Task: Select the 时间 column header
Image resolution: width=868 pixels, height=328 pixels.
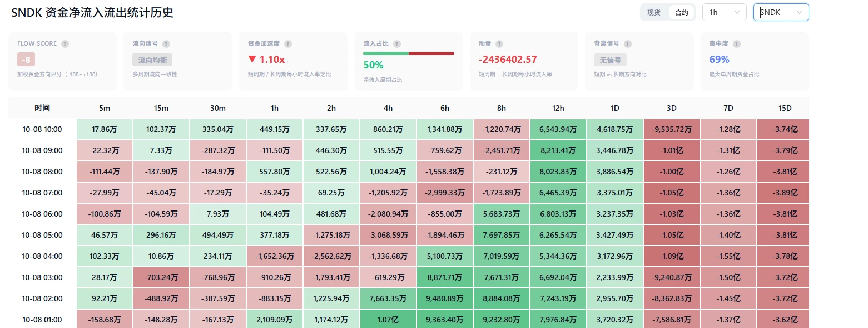Action: 42,108
